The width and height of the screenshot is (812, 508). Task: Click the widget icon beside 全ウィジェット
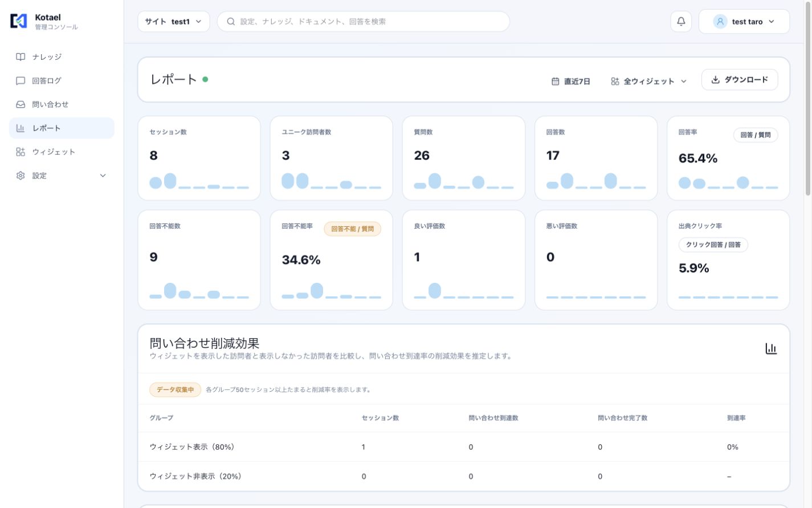coord(615,82)
